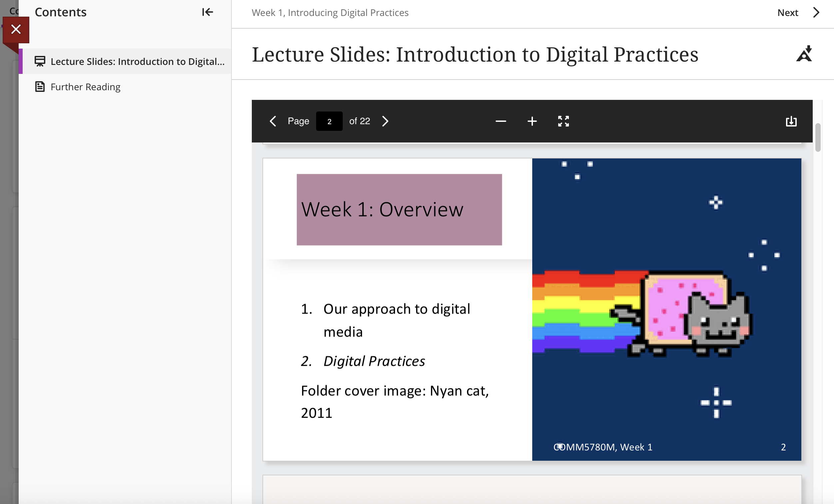Click the Nyan cat slide image
The width and height of the screenshot is (834, 504).
666,309
